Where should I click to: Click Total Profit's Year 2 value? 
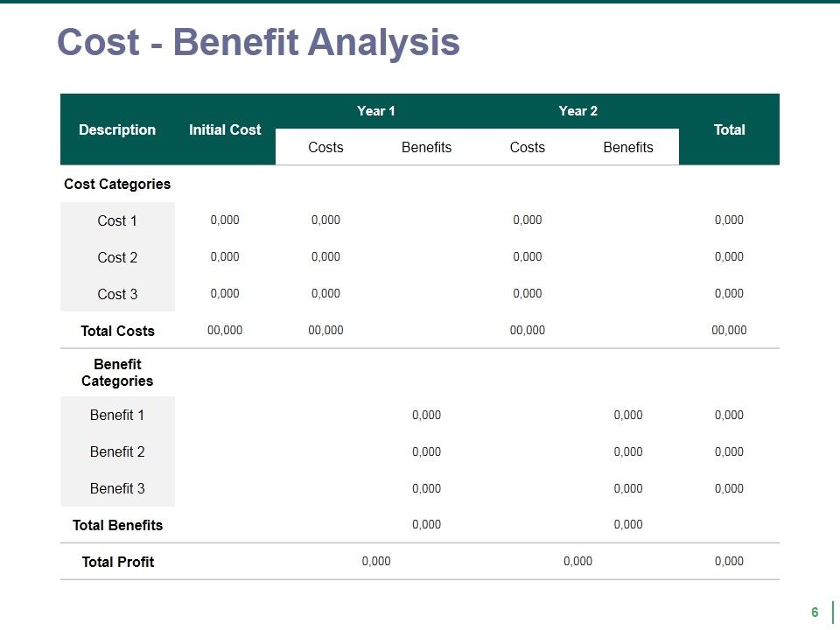point(578,561)
